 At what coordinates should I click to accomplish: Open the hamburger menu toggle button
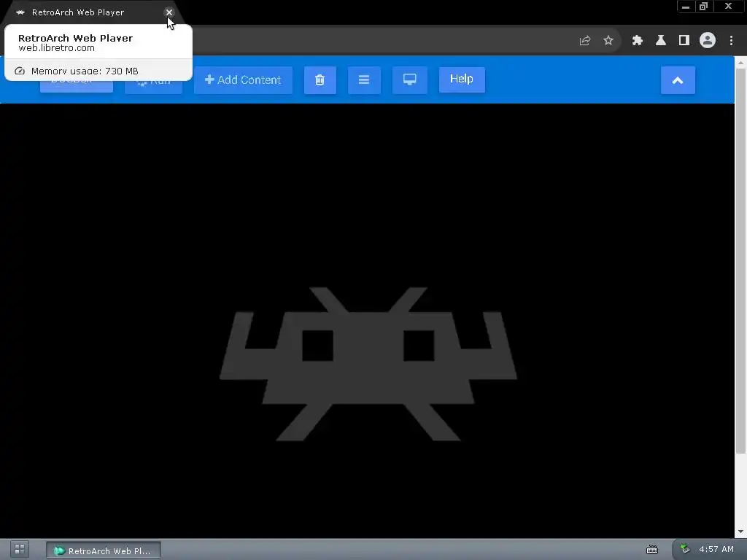click(364, 79)
